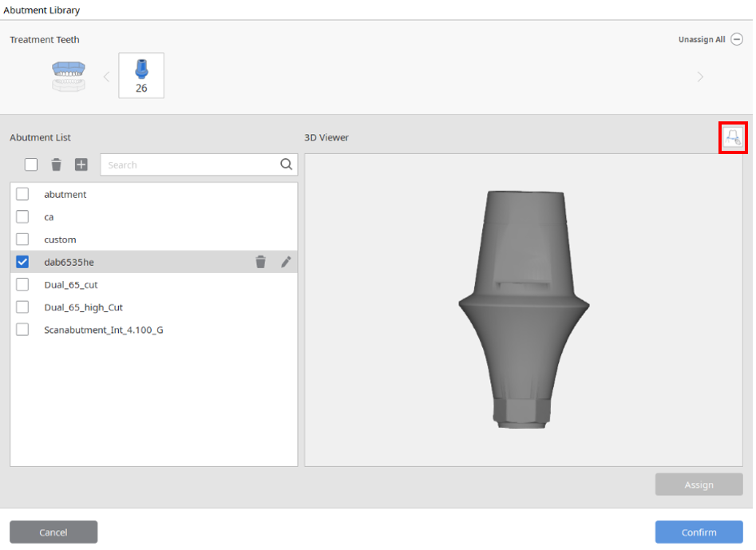
Task: Click the Unassign All minus icon
Action: point(737,39)
